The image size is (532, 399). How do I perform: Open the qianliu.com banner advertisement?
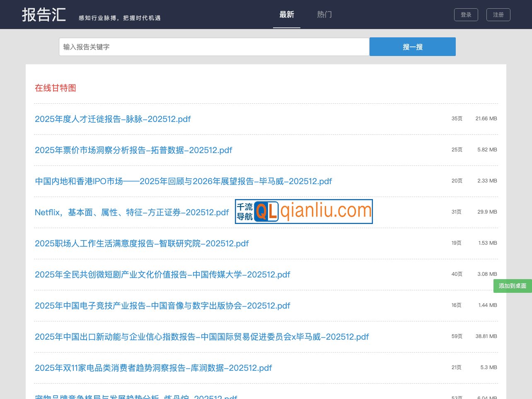[304, 212]
